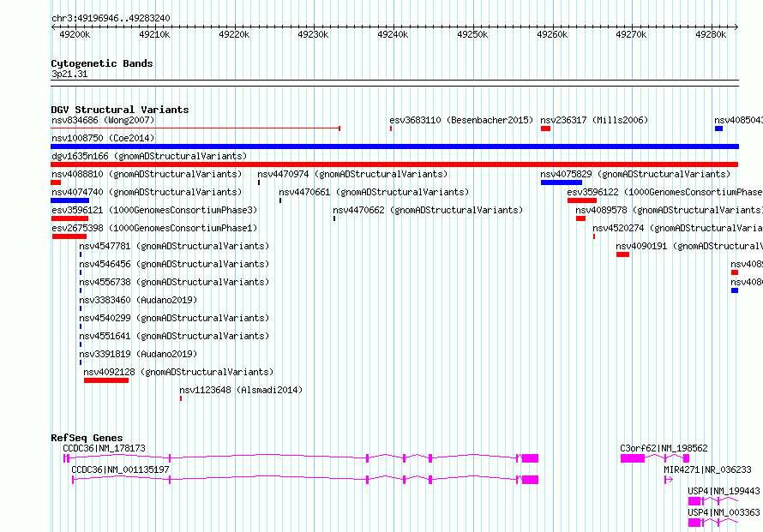This screenshot has width=763, height=532.
Task: Select the red esv2675398 variant bar
Action: point(69,236)
